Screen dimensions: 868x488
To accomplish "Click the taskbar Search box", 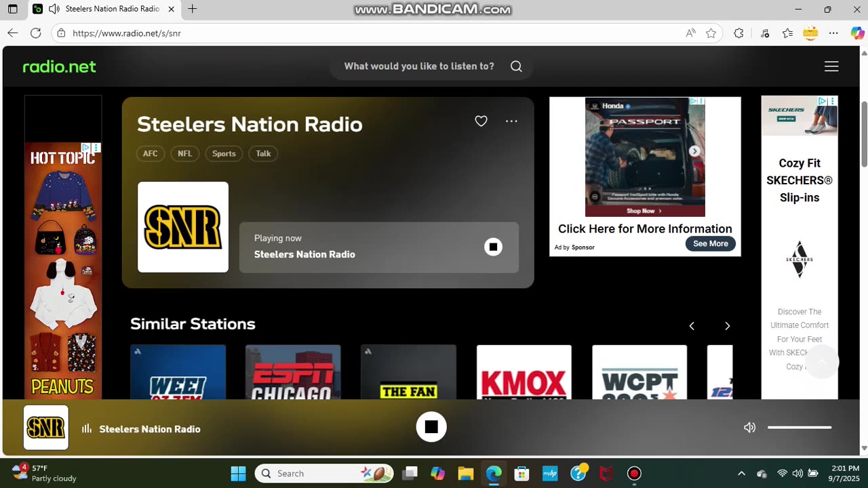I will pyautogui.click(x=324, y=473).
